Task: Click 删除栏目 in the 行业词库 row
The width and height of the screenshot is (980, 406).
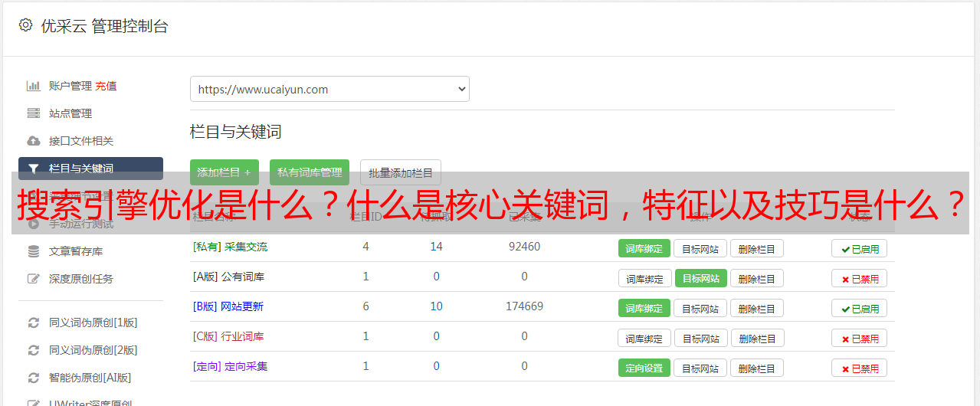Action: coord(758,338)
